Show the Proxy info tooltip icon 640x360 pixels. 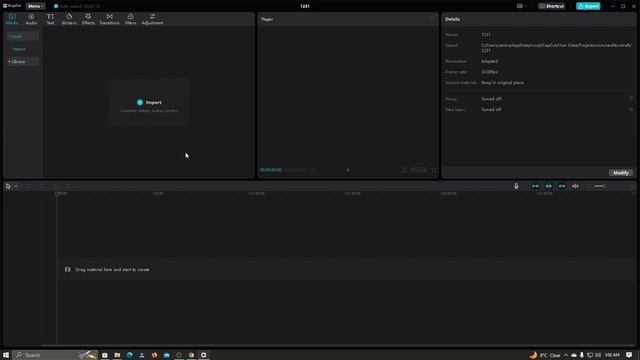pyautogui.click(x=631, y=98)
